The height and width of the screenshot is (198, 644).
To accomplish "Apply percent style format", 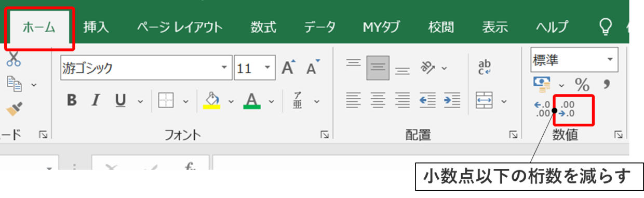I will coord(582,84).
